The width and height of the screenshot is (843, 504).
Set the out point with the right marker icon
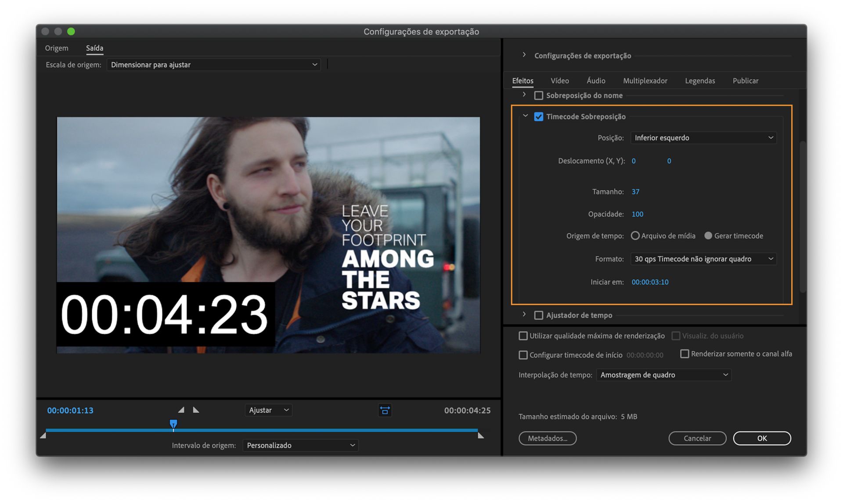point(196,409)
